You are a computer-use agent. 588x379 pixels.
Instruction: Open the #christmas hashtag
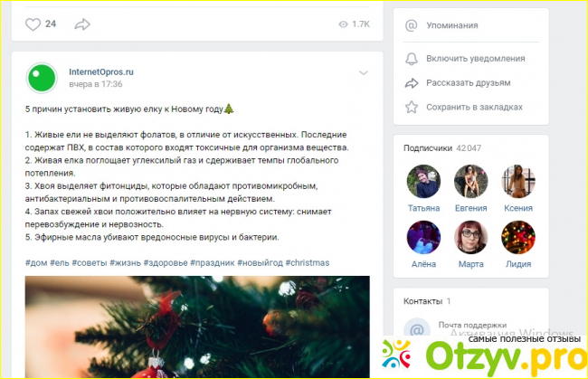(308, 263)
